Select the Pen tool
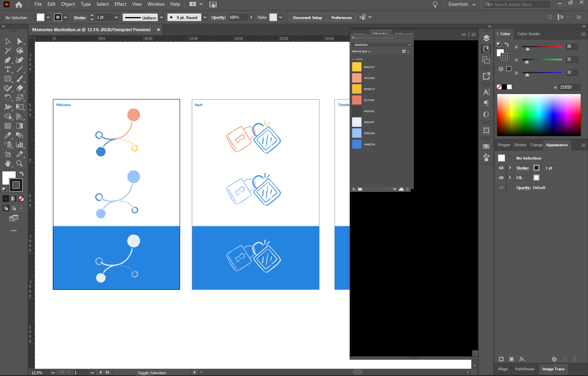 coord(8,60)
